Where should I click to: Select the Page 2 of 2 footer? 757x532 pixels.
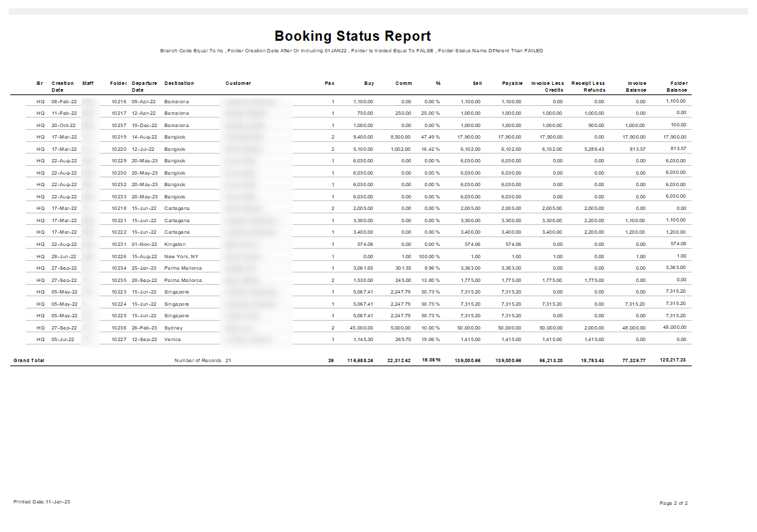tap(673, 503)
